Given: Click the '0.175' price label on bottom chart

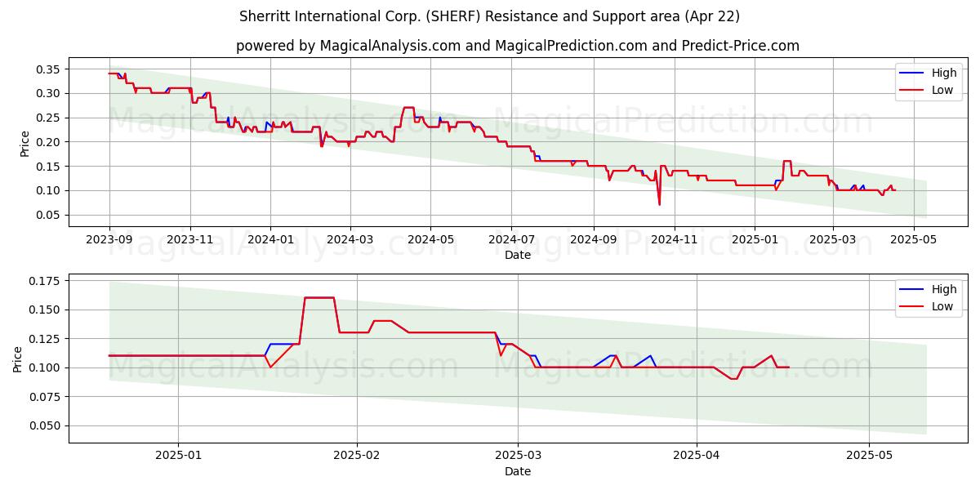Looking at the screenshot, I should [46, 281].
